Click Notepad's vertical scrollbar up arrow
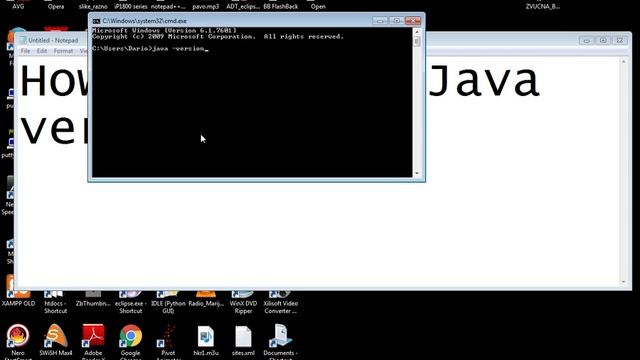 [x=623, y=61]
